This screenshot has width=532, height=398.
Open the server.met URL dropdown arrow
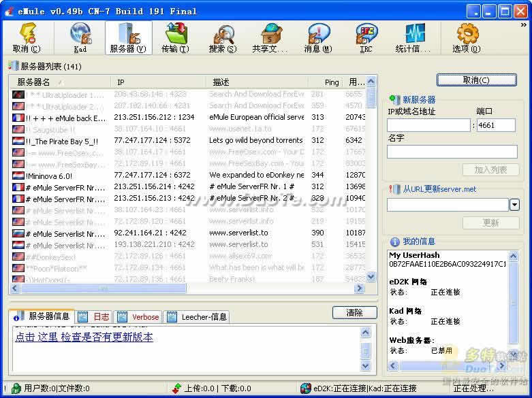514,205
